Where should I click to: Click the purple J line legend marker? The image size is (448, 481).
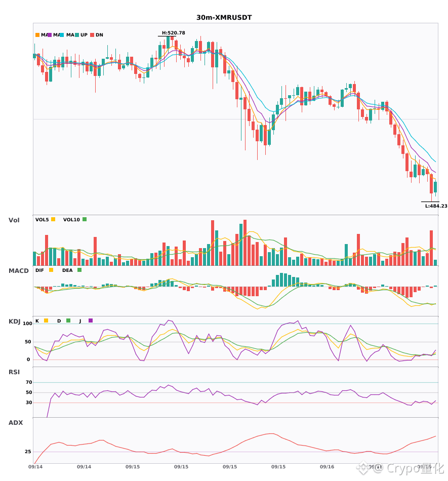click(x=91, y=320)
